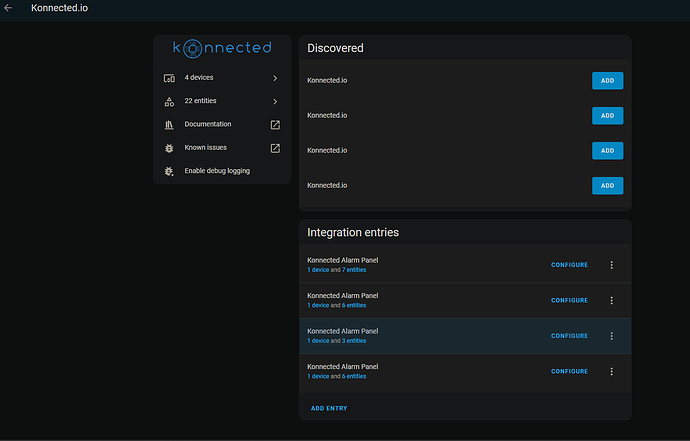Open 1 device link in 3 entities row
690x441 pixels.
318,341
